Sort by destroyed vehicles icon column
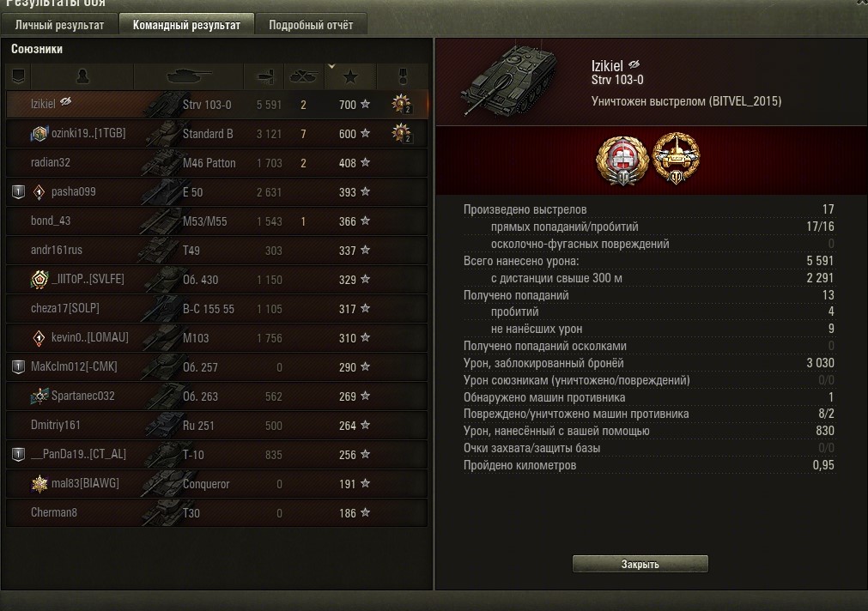Viewport: 868px width, 611px height. [303, 76]
